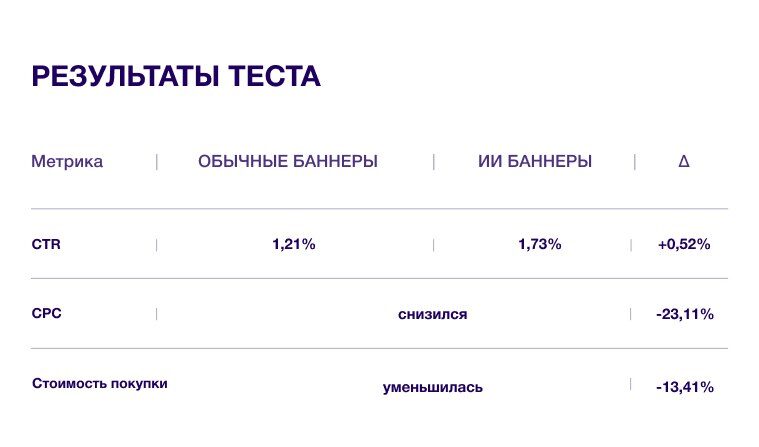Click the horizontal line below the CTR row
The height and width of the screenshot is (447, 759).
pyautogui.click(x=380, y=279)
